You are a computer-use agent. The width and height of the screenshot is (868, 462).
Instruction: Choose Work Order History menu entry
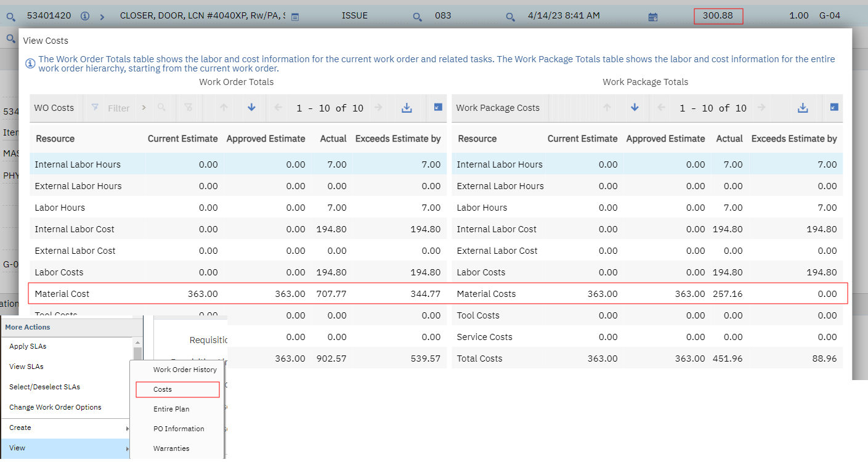185,370
